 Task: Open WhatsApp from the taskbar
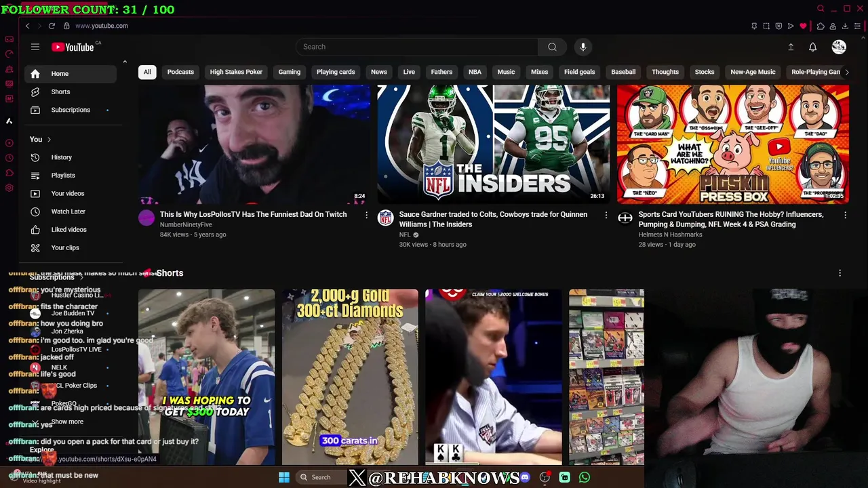585,477
